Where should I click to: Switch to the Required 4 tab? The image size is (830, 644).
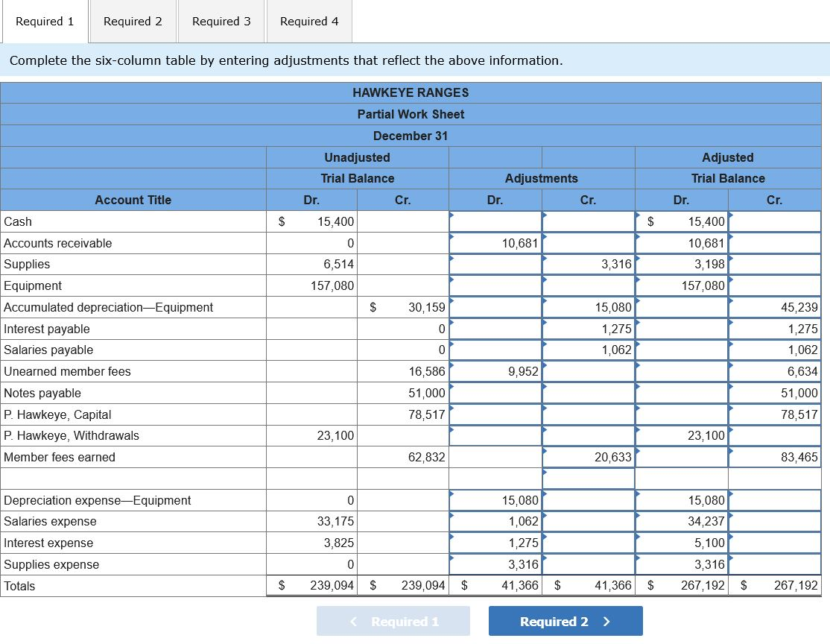coord(309,22)
